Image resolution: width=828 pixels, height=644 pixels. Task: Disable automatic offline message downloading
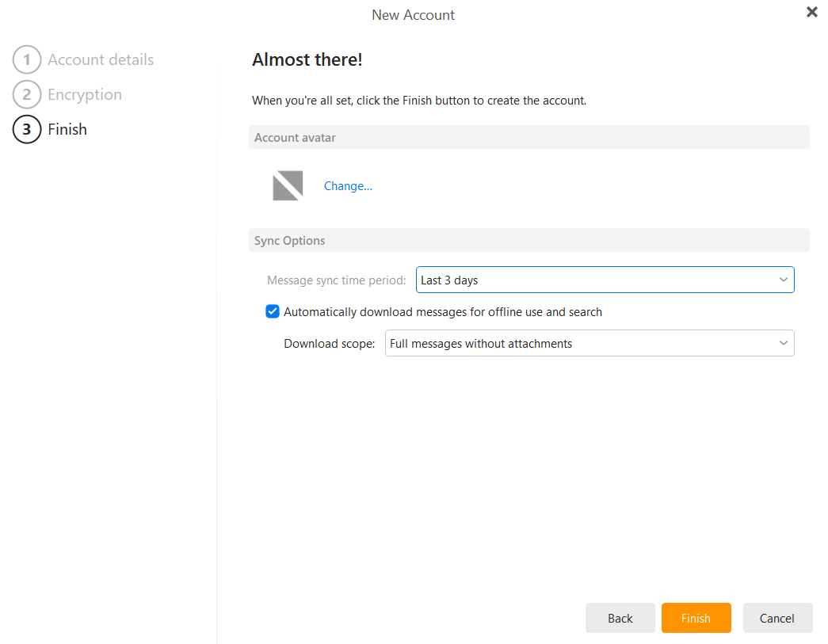point(273,311)
